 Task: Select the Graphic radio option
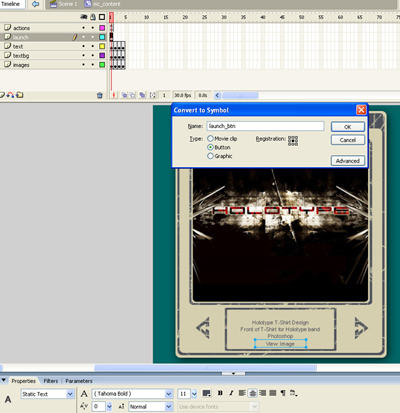(210, 156)
